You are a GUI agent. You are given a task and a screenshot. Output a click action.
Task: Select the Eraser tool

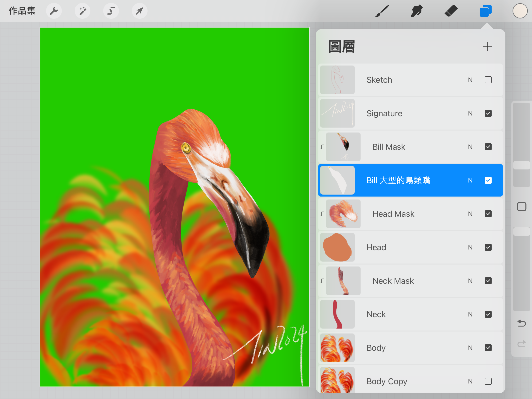451,11
